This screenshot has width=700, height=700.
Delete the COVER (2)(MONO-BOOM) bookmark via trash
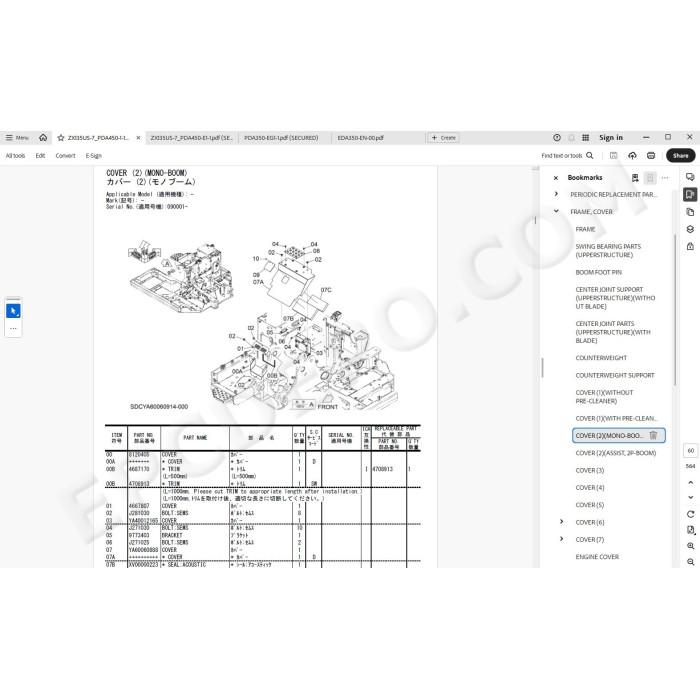coord(653,435)
